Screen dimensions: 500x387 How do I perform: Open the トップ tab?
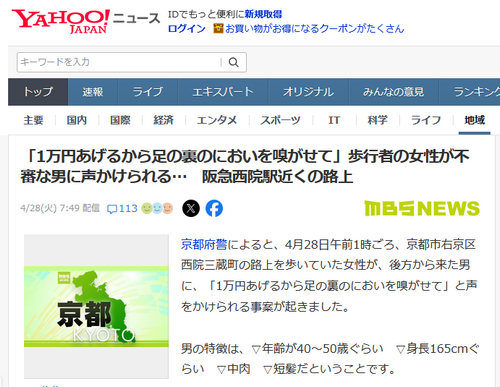click(38, 92)
